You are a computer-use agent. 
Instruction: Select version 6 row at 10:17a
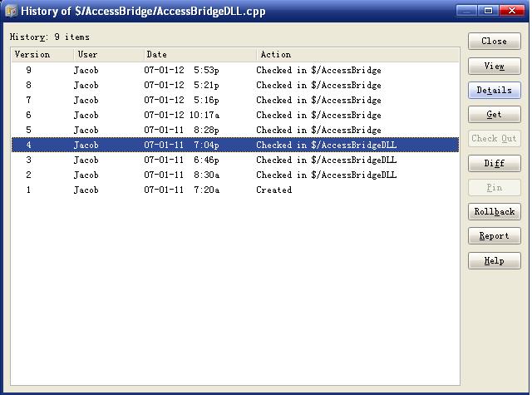235,115
